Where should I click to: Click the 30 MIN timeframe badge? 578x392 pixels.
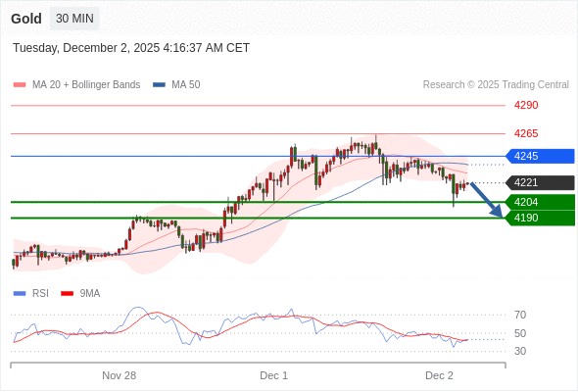(x=74, y=19)
